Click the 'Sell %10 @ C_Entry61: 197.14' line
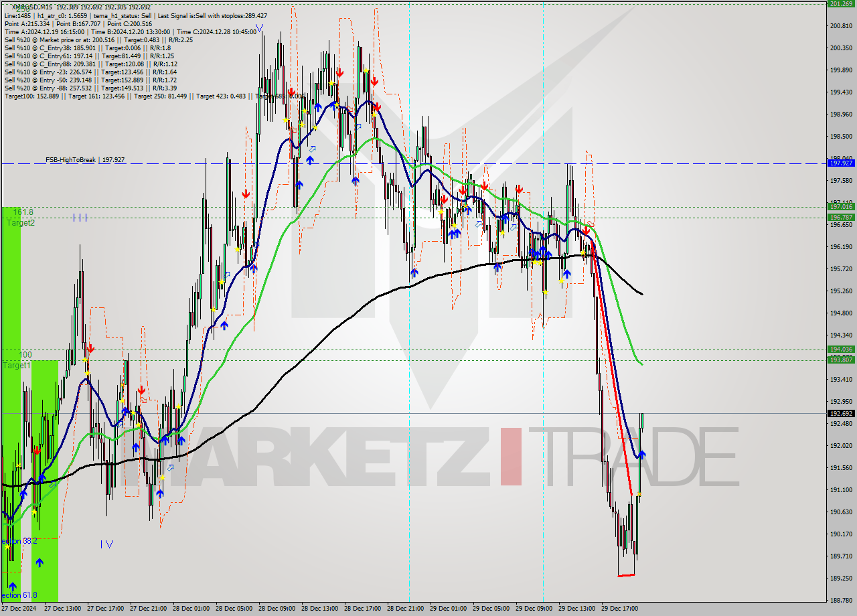The width and height of the screenshot is (857, 616). (89, 56)
